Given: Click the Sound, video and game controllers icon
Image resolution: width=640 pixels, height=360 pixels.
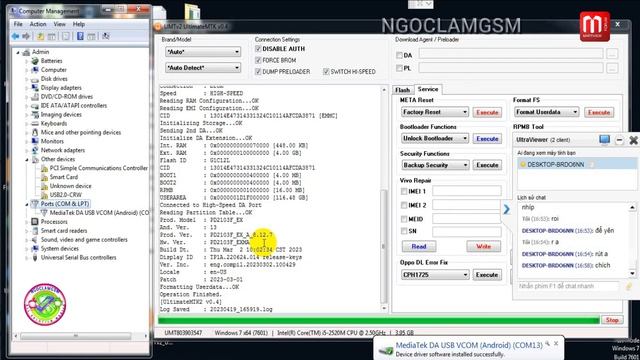Looking at the screenshot, I should point(35,240).
